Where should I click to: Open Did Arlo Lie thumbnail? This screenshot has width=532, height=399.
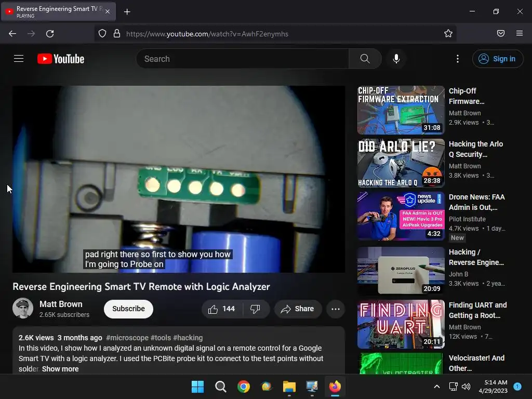401,163
